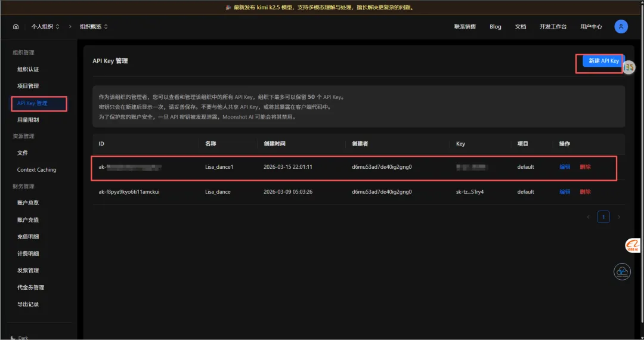Click the 新建 API Key button

pyautogui.click(x=603, y=61)
